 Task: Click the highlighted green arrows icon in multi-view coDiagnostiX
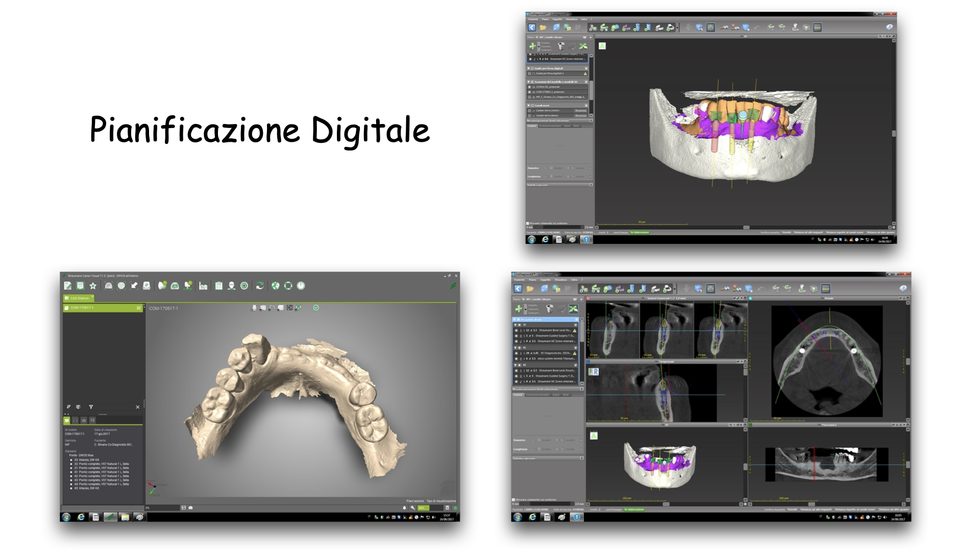[x=574, y=309]
